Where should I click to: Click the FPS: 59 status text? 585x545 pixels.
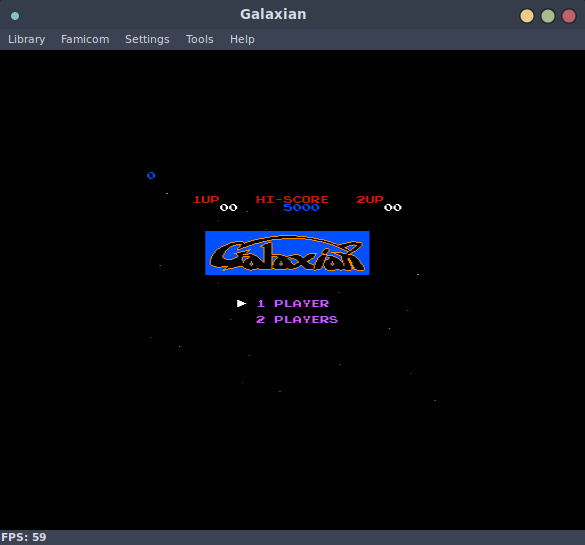24,537
